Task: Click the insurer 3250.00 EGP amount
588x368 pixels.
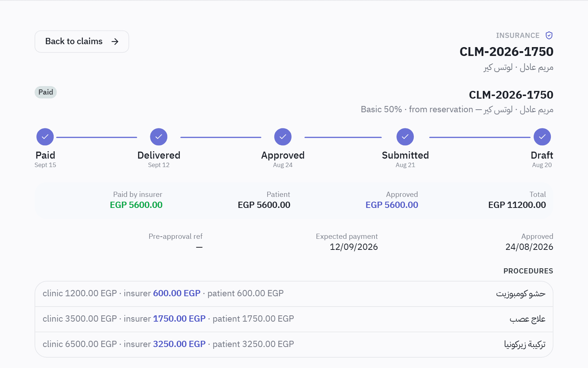Action: pyautogui.click(x=179, y=344)
